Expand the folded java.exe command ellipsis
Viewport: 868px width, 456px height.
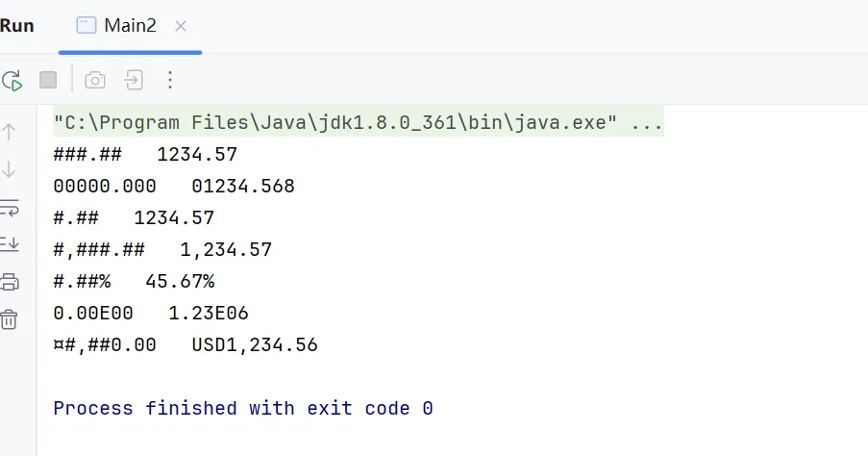pos(648,124)
